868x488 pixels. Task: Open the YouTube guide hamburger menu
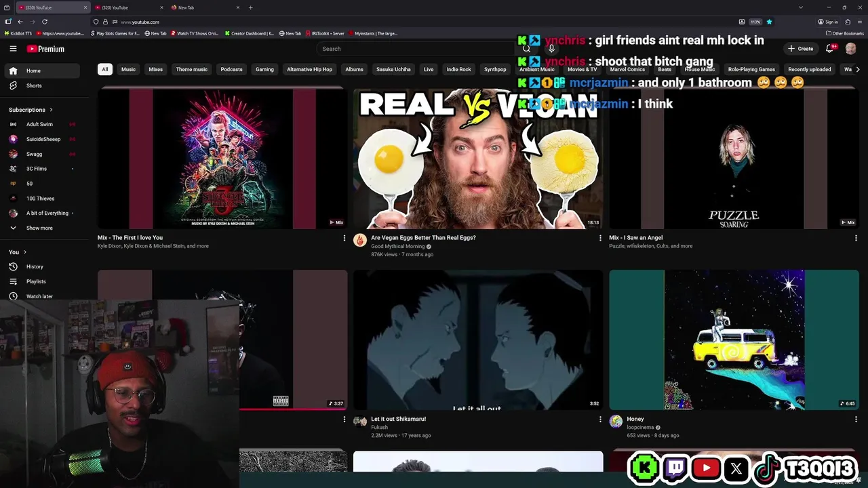(13, 49)
